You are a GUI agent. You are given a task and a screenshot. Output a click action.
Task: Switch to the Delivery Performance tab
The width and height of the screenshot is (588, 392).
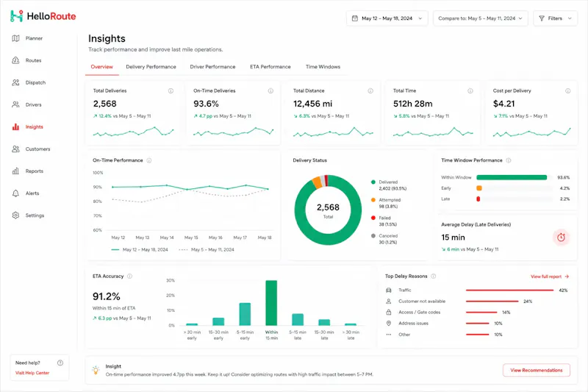pos(151,67)
